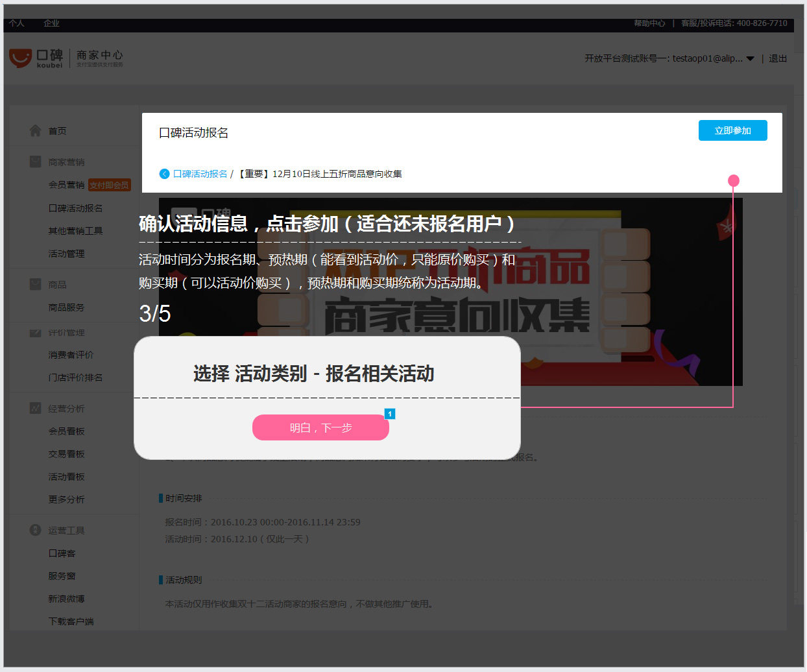
Task: Click the 时间安排 section heading
Action: (x=184, y=498)
